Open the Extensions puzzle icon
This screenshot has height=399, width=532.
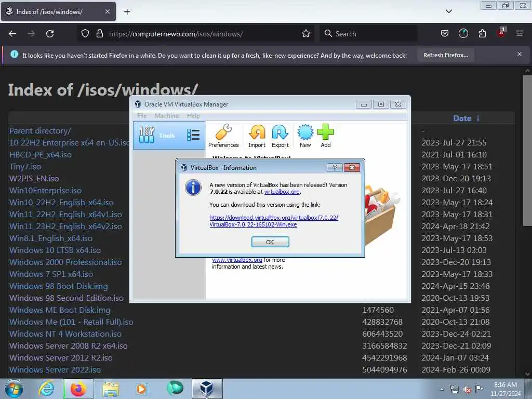tap(482, 34)
